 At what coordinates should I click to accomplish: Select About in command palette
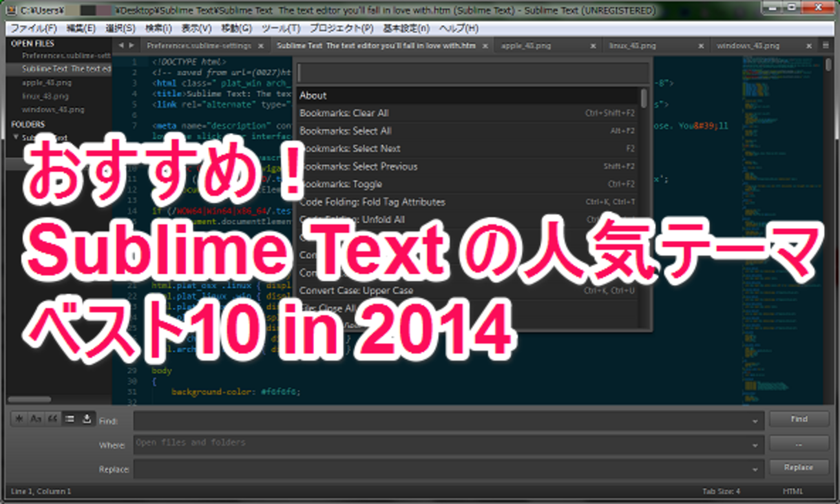coord(467,96)
